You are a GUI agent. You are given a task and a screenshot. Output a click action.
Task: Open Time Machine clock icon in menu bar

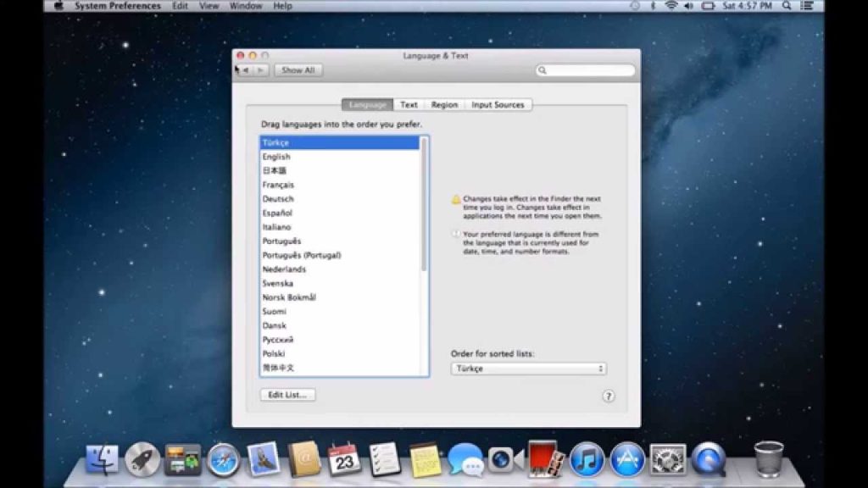pyautogui.click(x=635, y=6)
